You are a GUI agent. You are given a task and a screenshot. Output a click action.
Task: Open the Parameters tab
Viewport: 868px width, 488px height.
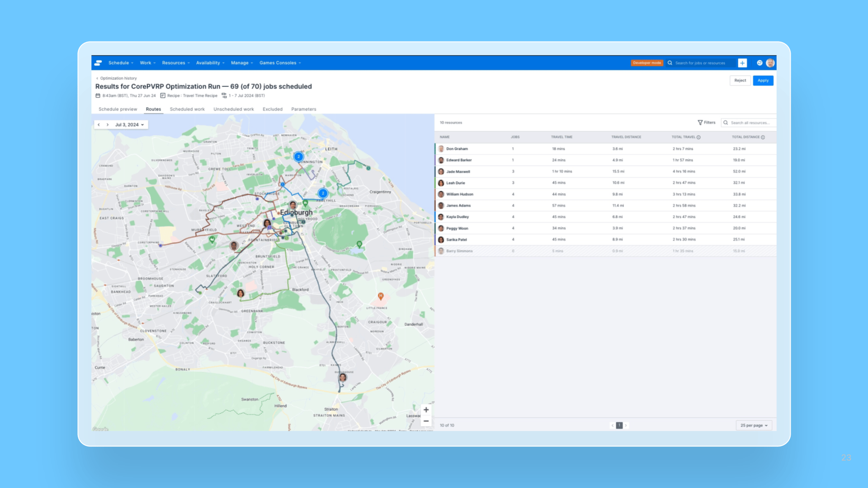tap(304, 109)
